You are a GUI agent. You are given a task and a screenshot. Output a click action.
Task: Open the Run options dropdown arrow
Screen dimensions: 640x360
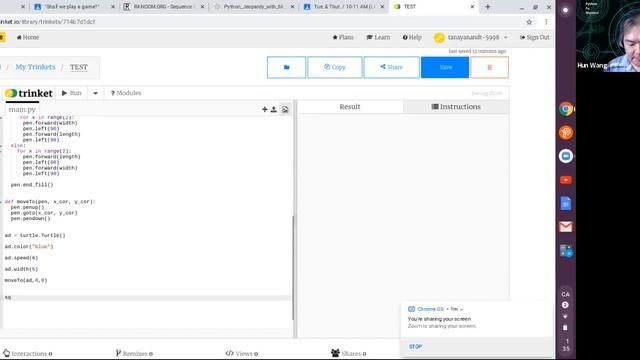95,93
